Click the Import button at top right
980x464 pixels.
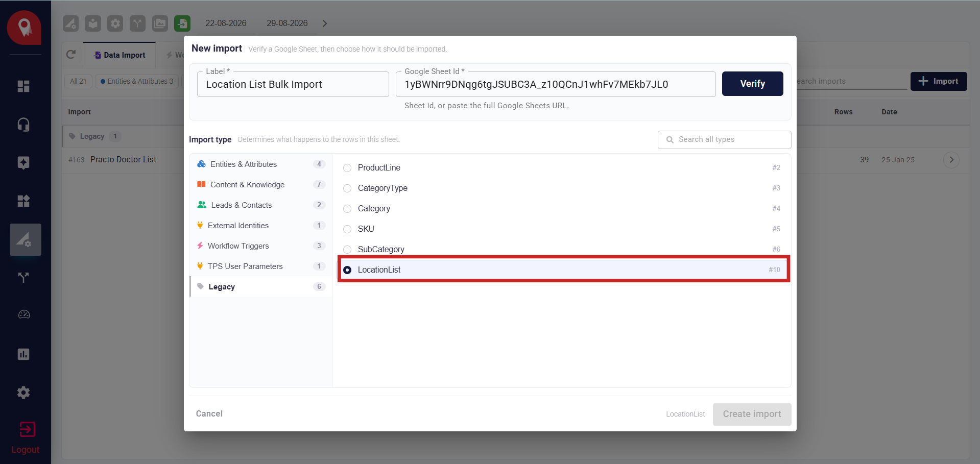pos(939,81)
